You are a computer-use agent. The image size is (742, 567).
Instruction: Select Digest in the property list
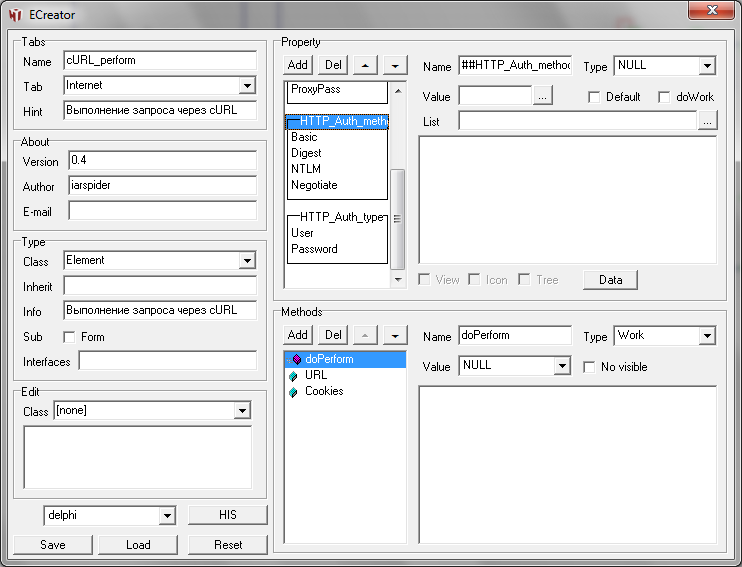tap(307, 153)
